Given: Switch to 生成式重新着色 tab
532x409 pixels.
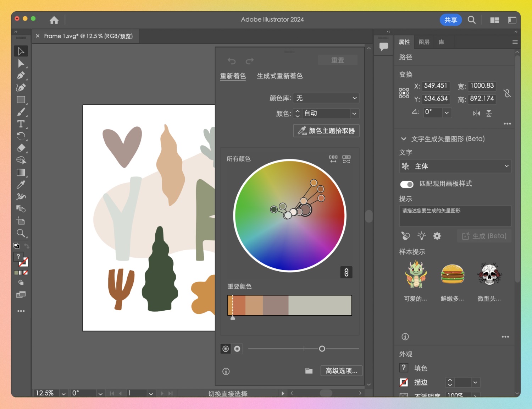Looking at the screenshot, I should 279,76.
